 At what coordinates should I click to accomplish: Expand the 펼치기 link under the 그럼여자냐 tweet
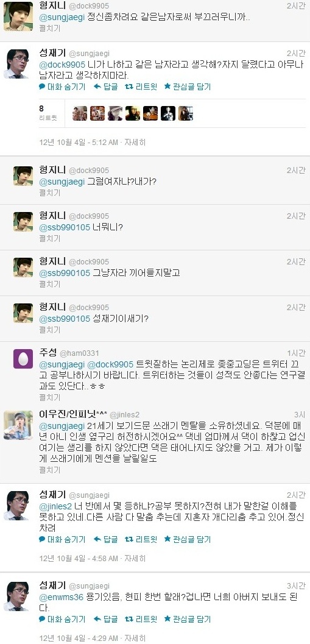pos(49,192)
